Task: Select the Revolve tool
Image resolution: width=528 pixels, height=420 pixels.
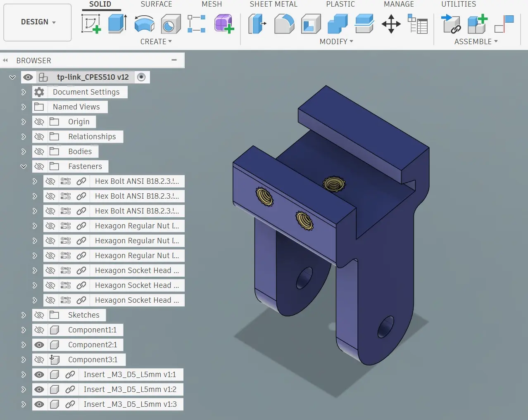Action: coord(144,24)
